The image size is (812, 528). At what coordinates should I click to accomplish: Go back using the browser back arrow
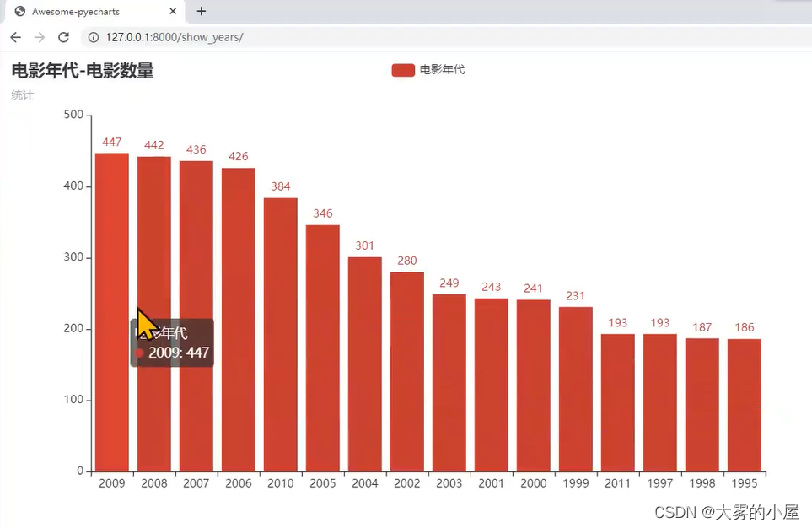click(x=15, y=37)
